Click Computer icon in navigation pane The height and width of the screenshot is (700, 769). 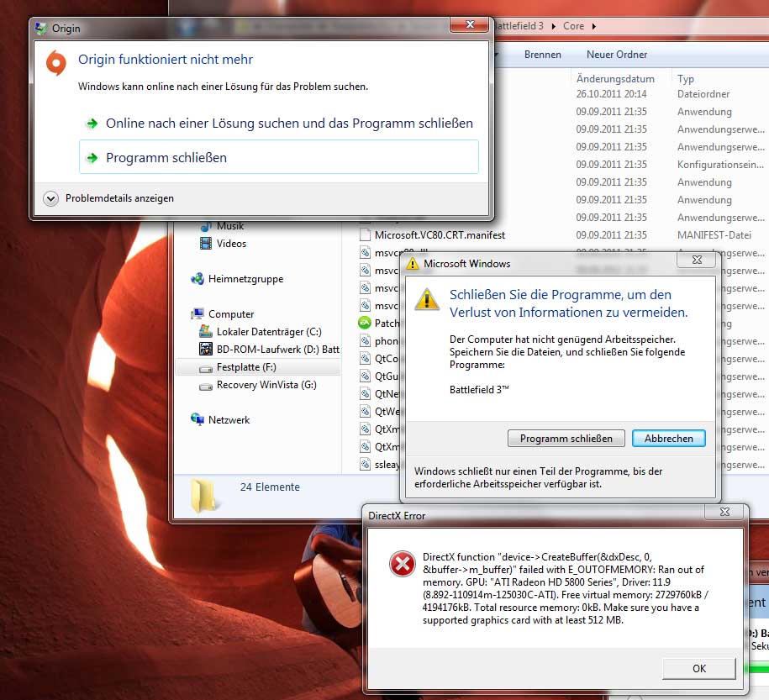pos(198,314)
